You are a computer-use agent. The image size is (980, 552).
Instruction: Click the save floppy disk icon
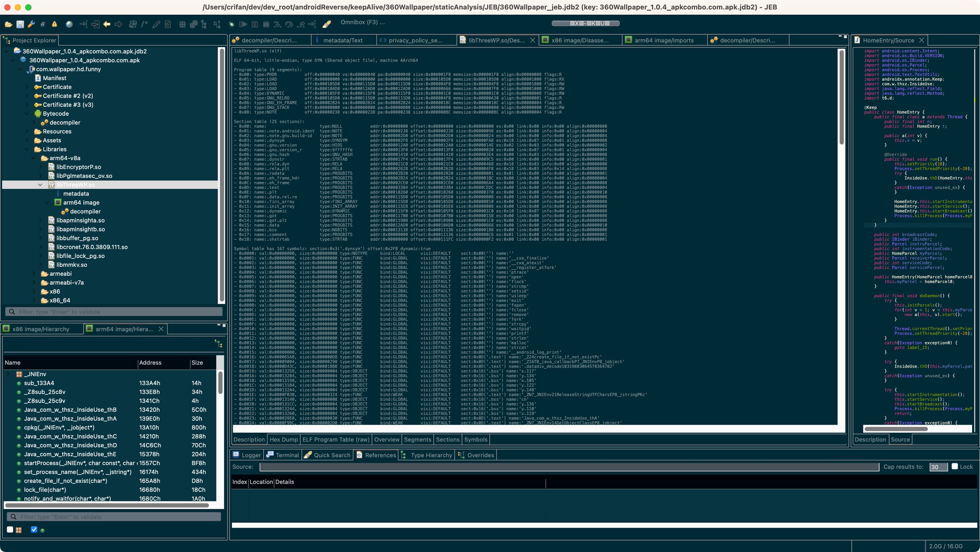[x=20, y=24]
